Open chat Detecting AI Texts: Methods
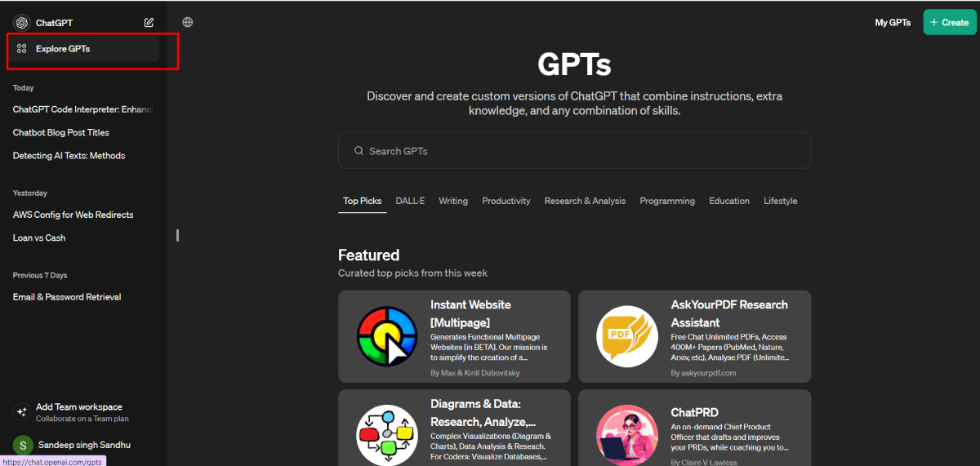The height and width of the screenshot is (466, 980). click(69, 156)
